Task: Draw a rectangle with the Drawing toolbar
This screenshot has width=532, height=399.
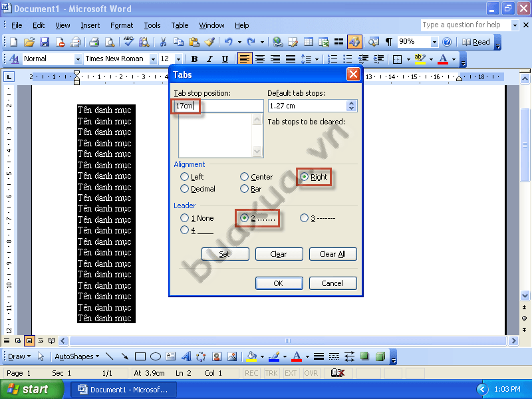Action: click(x=140, y=356)
